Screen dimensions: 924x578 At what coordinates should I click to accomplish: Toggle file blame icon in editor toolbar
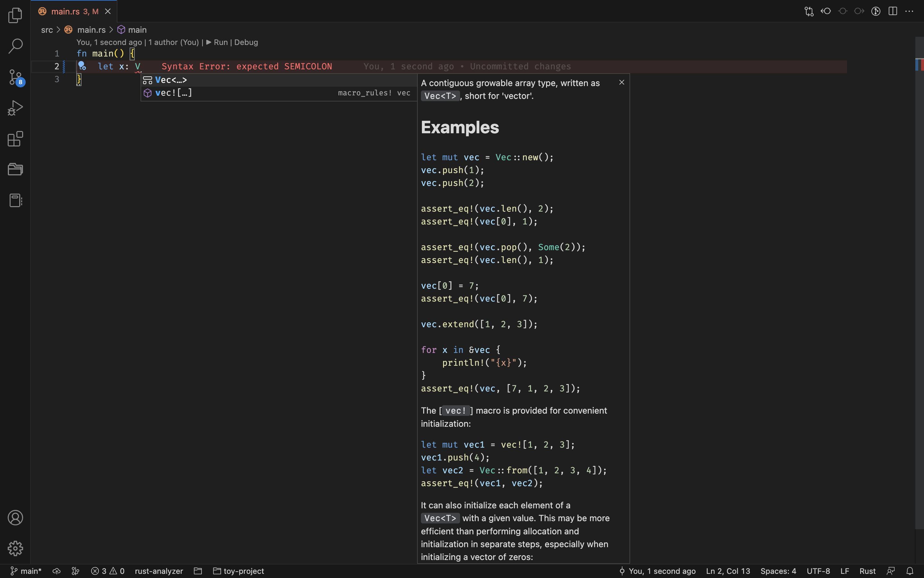pos(876,11)
